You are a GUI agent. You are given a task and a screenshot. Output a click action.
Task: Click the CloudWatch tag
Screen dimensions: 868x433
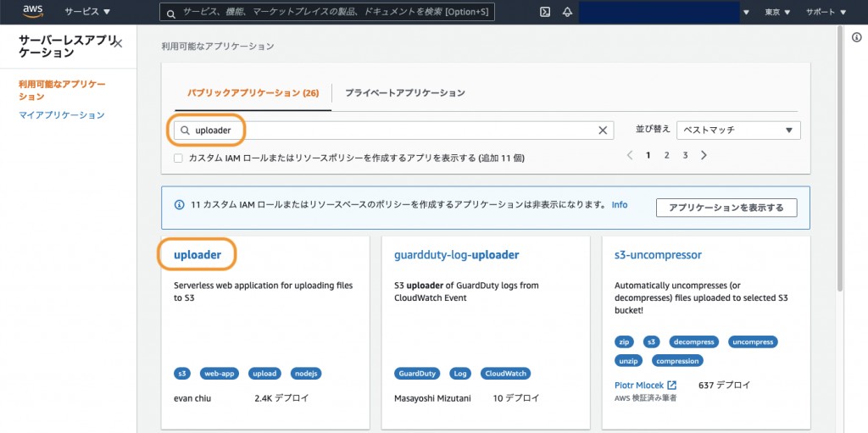click(x=505, y=373)
